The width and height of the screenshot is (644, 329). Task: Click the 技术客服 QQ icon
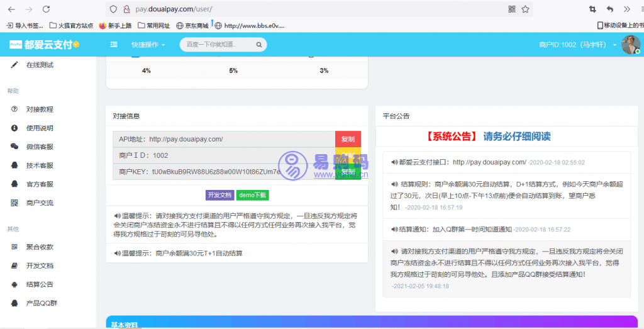click(14, 165)
